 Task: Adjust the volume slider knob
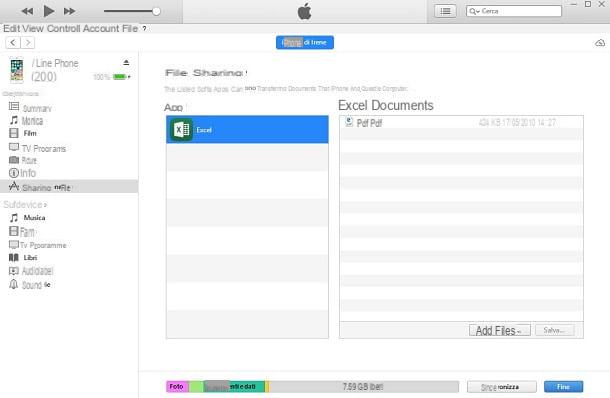[x=156, y=11]
